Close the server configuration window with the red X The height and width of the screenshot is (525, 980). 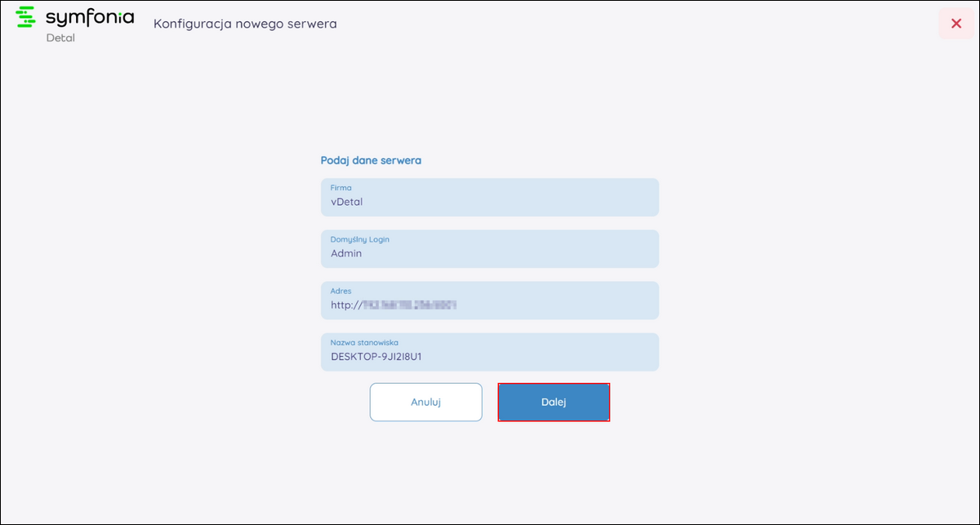[956, 24]
